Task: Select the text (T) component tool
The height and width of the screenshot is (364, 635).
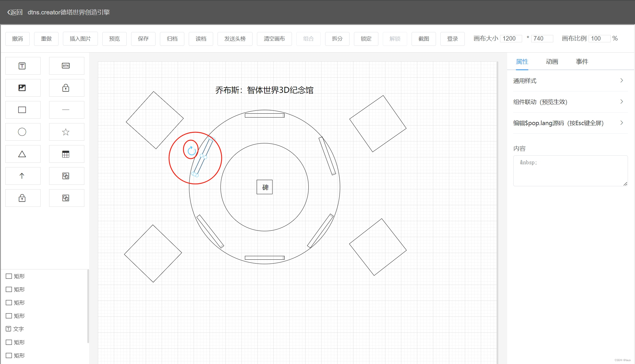Action: click(x=23, y=66)
